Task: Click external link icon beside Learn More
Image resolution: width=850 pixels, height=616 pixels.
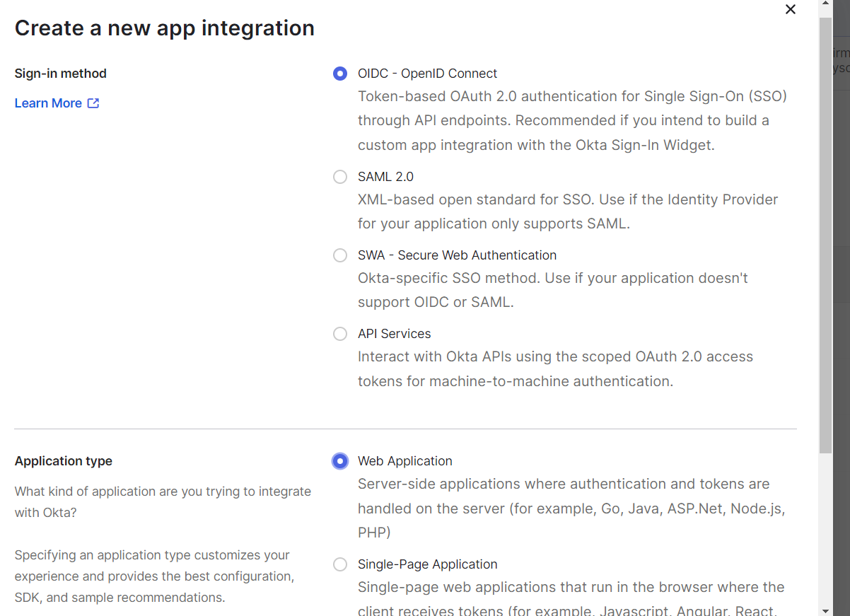Action: 93,103
